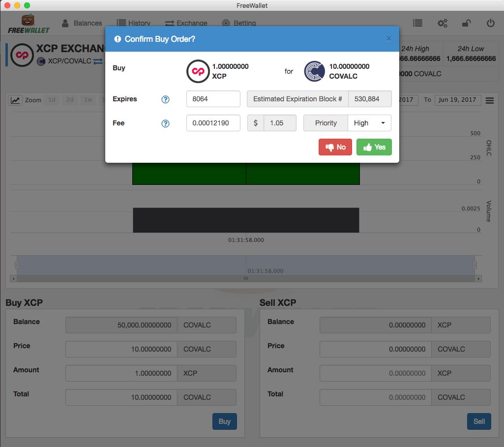504x447 pixels.
Task: Click the Buy XCP Price field
Action: 121,349
